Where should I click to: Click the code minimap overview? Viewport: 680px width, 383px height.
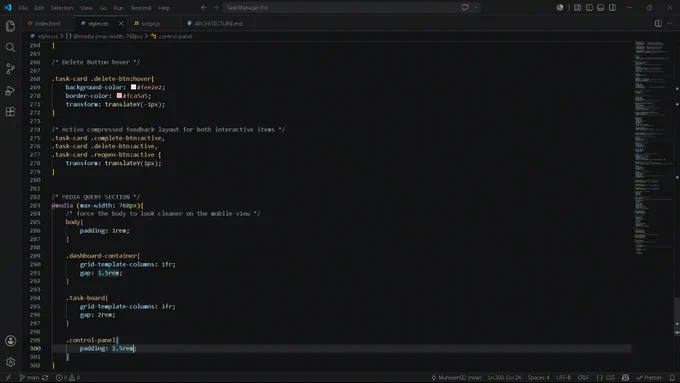(x=653, y=147)
